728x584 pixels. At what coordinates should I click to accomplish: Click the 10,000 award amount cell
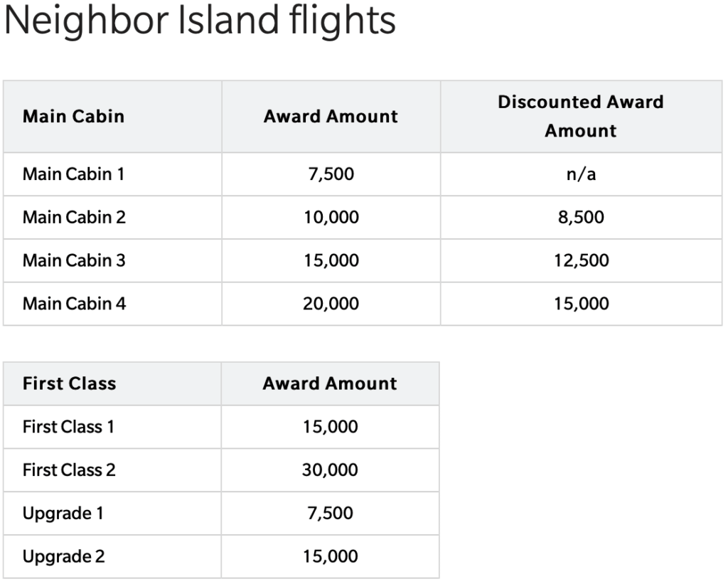pyautogui.click(x=331, y=218)
